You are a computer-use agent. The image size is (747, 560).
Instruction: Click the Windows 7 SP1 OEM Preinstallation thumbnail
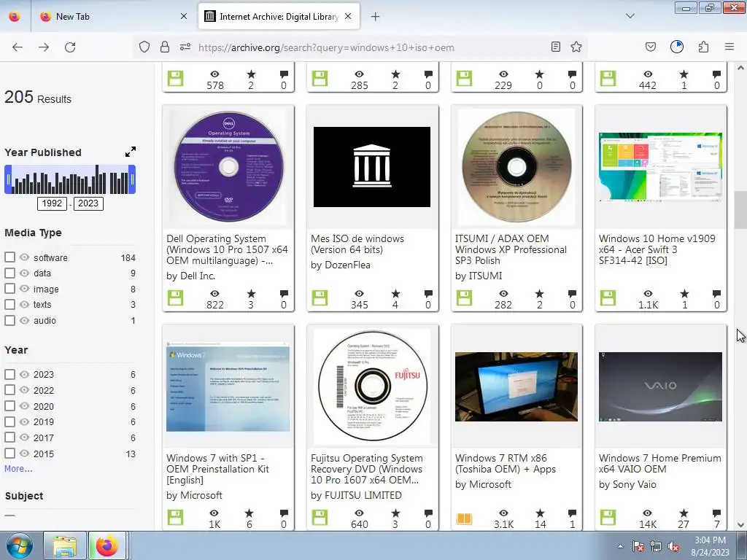pos(228,386)
